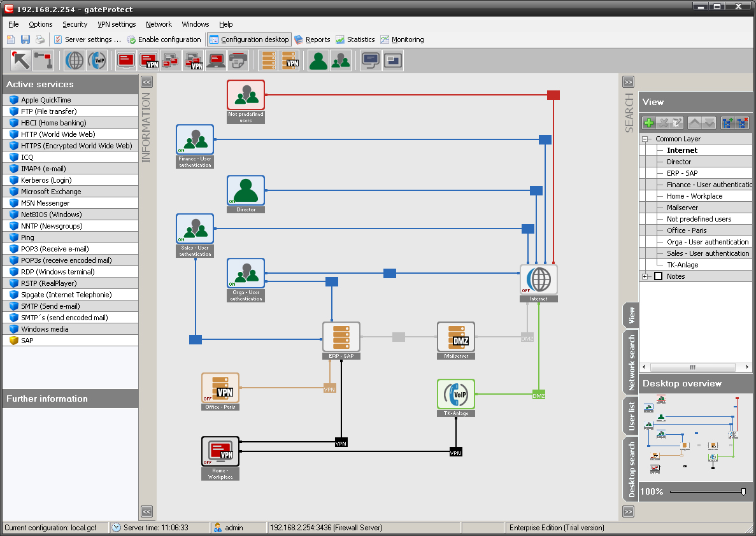This screenshot has width=756, height=536.
Task: Click the 100% zoom slider handle
Action: [743, 491]
